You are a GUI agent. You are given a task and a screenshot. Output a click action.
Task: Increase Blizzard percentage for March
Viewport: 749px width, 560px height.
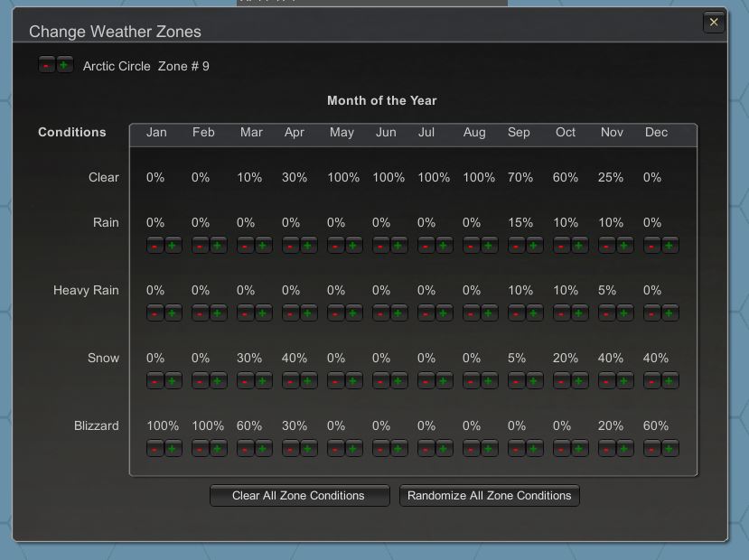263,449
